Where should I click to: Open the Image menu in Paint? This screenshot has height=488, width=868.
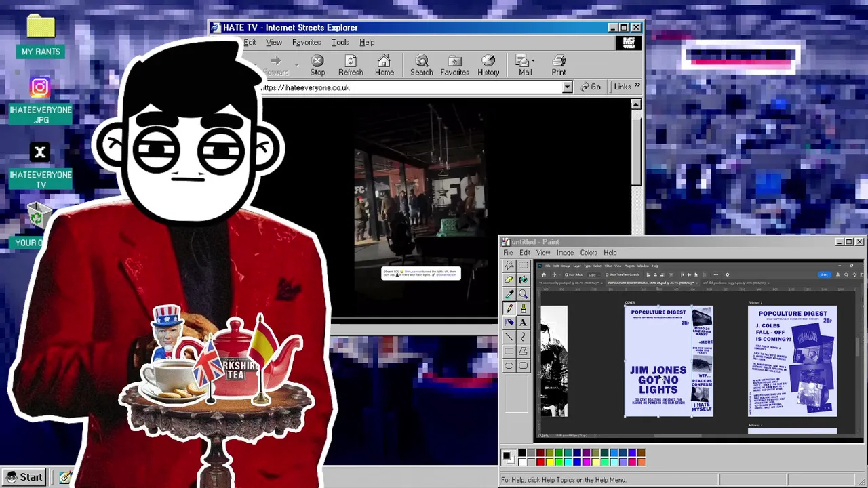click(565, 253)
